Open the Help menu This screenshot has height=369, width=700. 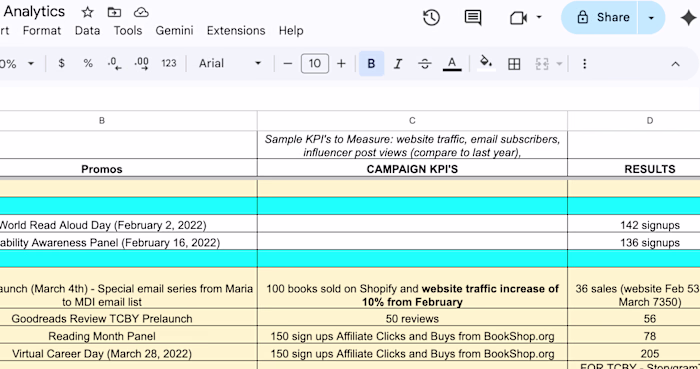(291, 30)
